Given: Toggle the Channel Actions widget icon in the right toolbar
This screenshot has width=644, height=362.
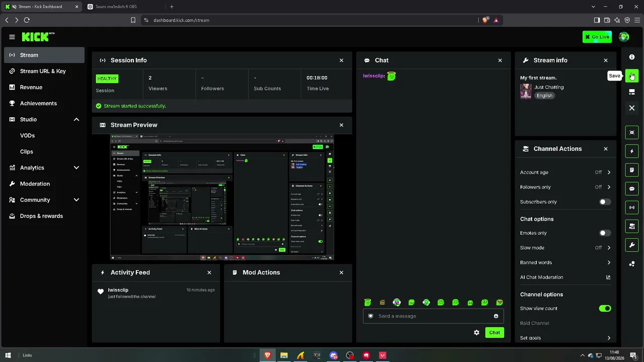Looking at the screenshot, I should point(632,226).
